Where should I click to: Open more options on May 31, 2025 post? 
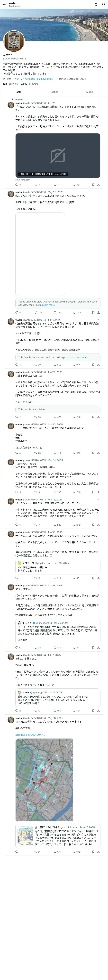tap(98, 460)
